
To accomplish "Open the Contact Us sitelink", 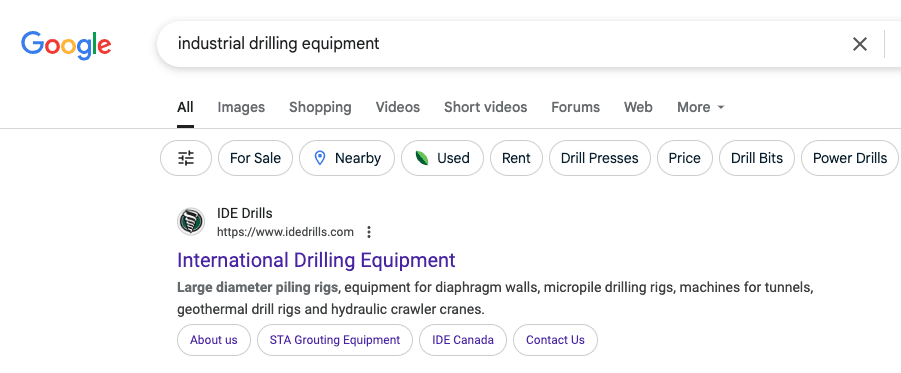I will [x=555, y=340].
